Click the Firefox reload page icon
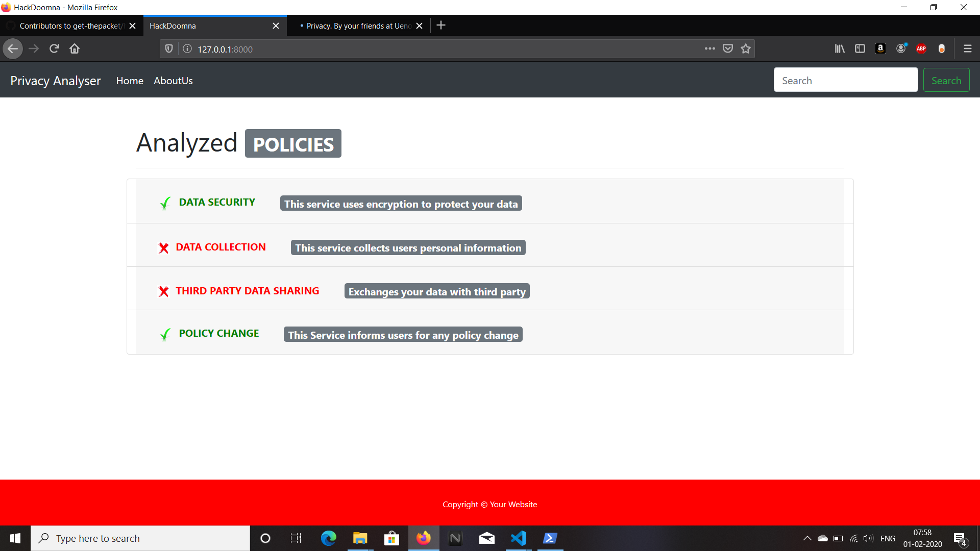This screenshot has width=980, height=551. 54,48
